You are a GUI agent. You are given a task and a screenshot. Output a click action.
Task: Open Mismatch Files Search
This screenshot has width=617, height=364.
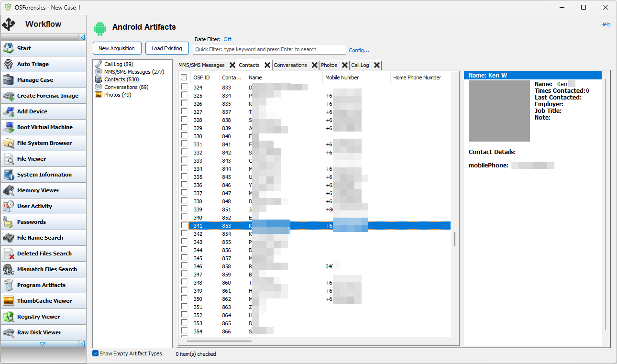click(x=44, y=269)
